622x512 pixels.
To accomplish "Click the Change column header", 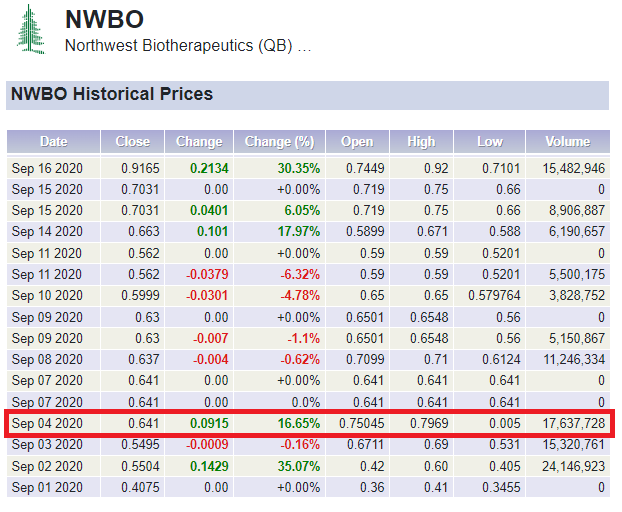I will point(199,142).
